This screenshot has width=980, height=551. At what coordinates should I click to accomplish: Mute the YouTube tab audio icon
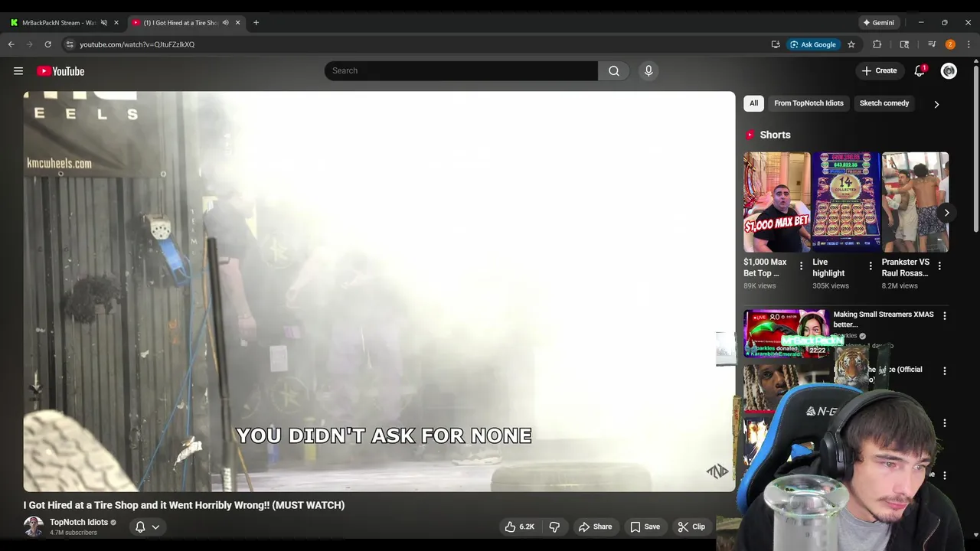tap(225, 23)
